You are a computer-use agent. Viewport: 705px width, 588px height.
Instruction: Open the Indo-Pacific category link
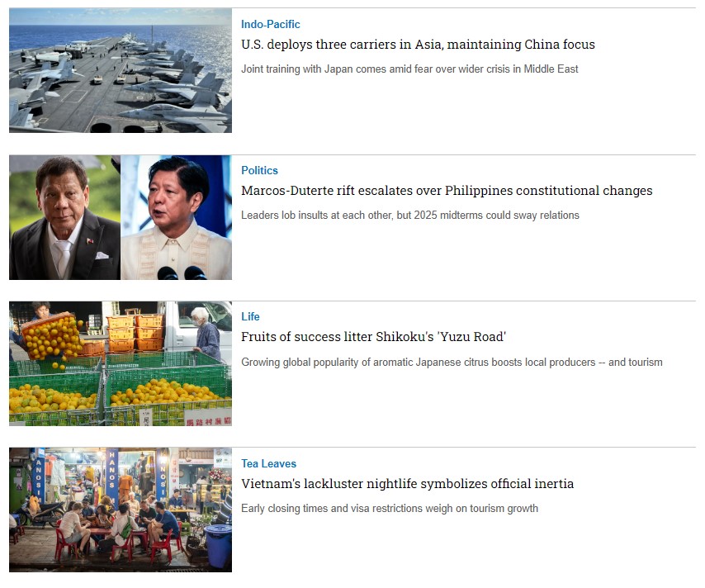[x=270, y=24]
